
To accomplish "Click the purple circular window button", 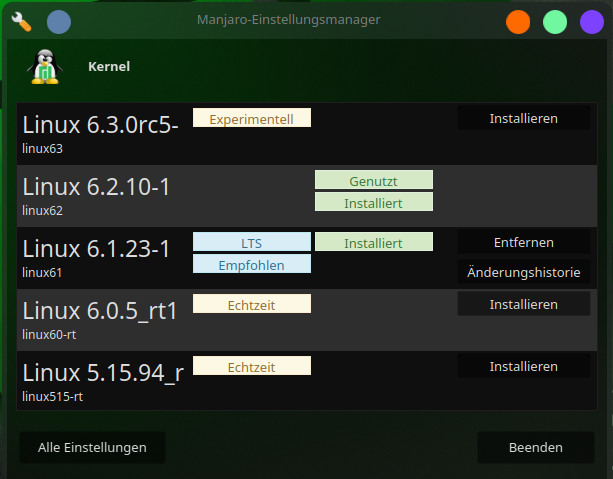I will click(x=591, y=22).
